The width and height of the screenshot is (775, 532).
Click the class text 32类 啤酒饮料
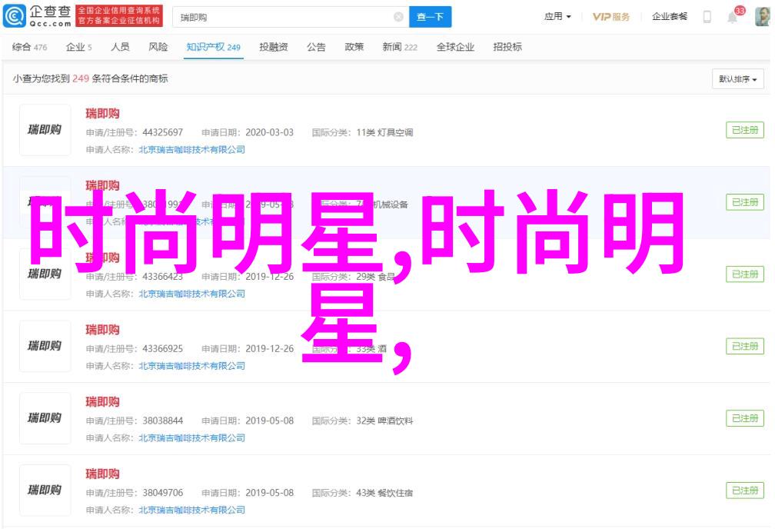384,421
